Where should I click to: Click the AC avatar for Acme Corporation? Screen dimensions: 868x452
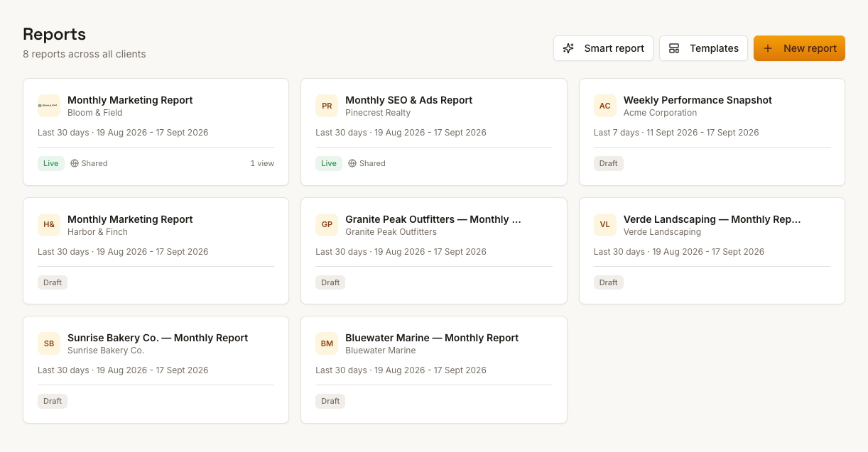click(605, 106)
